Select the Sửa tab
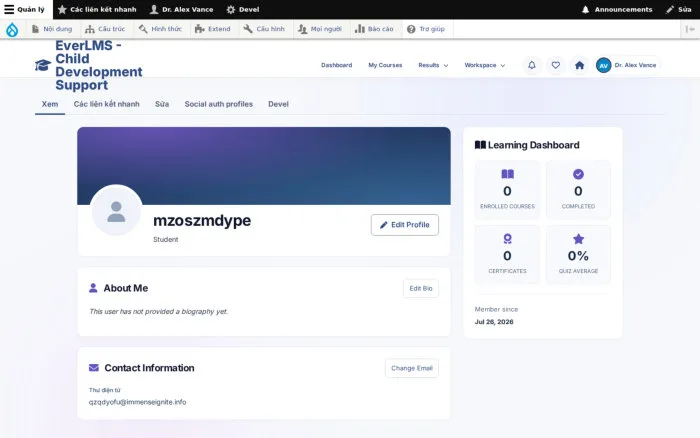Image resolution: width=700 pixels, height=438 pixels. [x=162, y=104]
